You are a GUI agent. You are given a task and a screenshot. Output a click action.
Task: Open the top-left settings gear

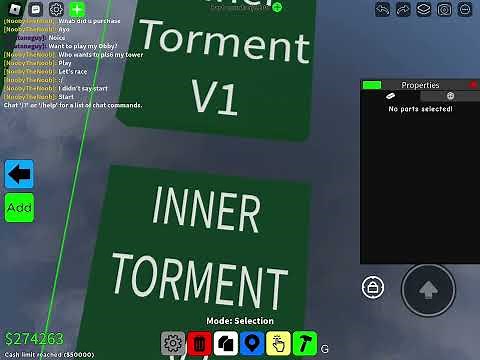coord(56,9)
